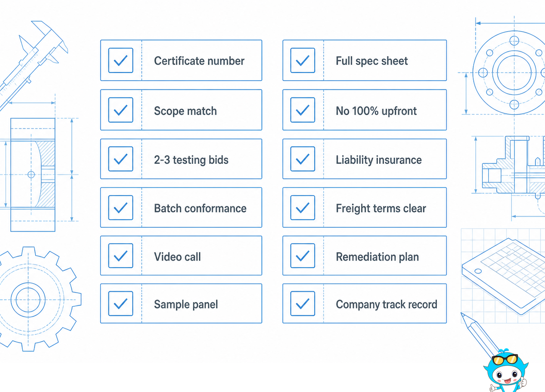Toggle the Full spec sheet checkbox
The height and width of the screenshot is (392, 545).
pyautogui.click(x=302, y=60)
